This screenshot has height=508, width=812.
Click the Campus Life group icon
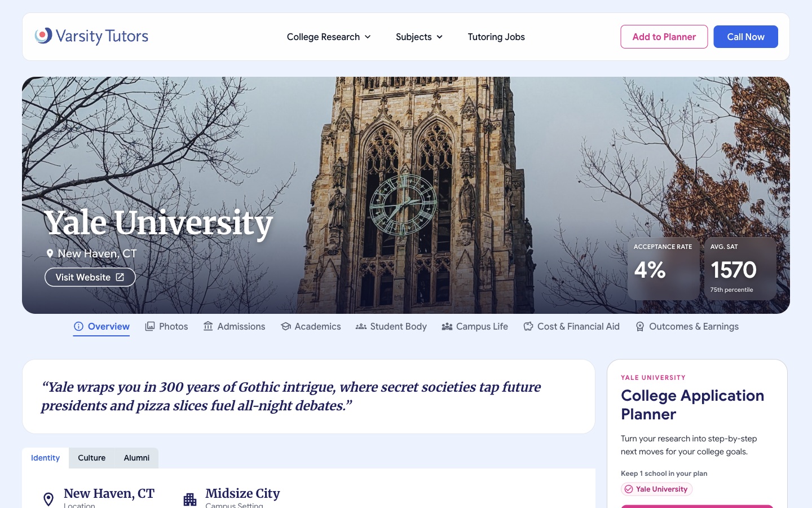pyautogui.click(x=447, y=326)
